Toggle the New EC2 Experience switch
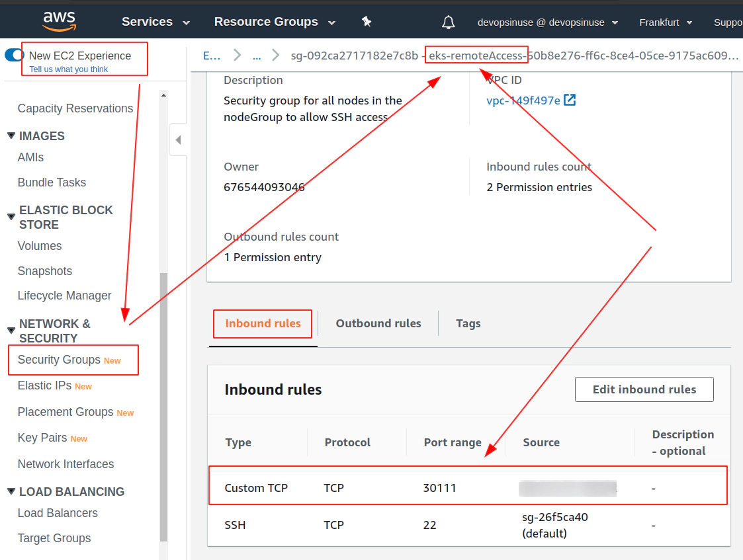 pyautogui.click(x=14, y=56)
